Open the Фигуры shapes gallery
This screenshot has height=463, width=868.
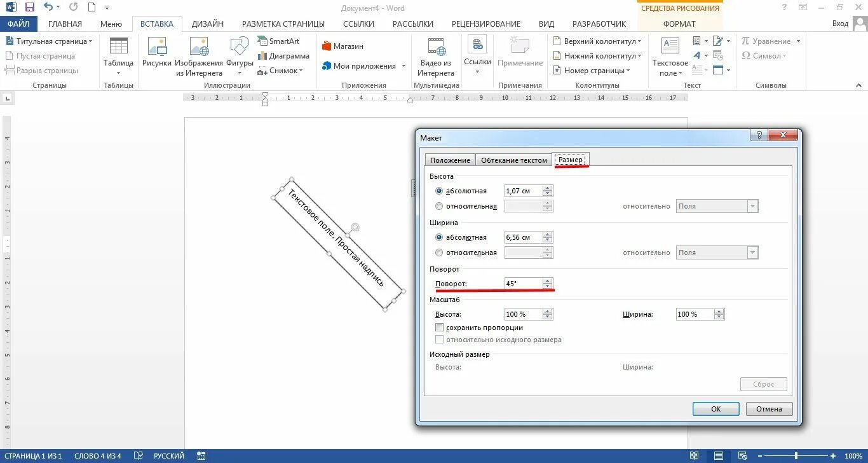pyautogui.click(x=240, y=57)
